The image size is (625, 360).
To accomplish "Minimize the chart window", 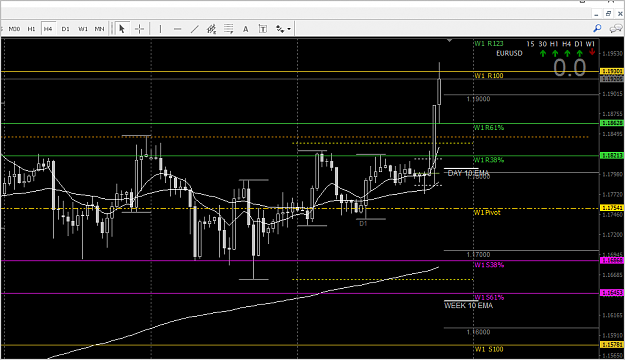I will point(596,14).
